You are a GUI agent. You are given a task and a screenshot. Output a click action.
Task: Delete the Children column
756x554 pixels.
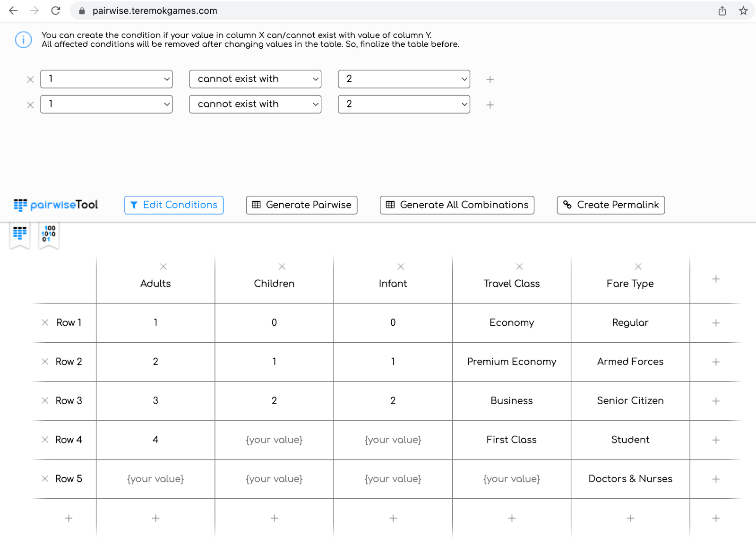click(282, 267)
